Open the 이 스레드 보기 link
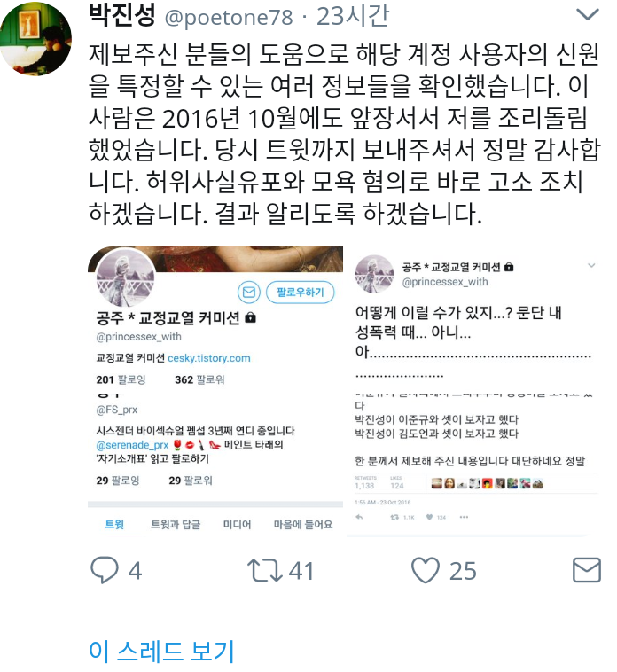617x672 pixels. [x=161, y=651]
